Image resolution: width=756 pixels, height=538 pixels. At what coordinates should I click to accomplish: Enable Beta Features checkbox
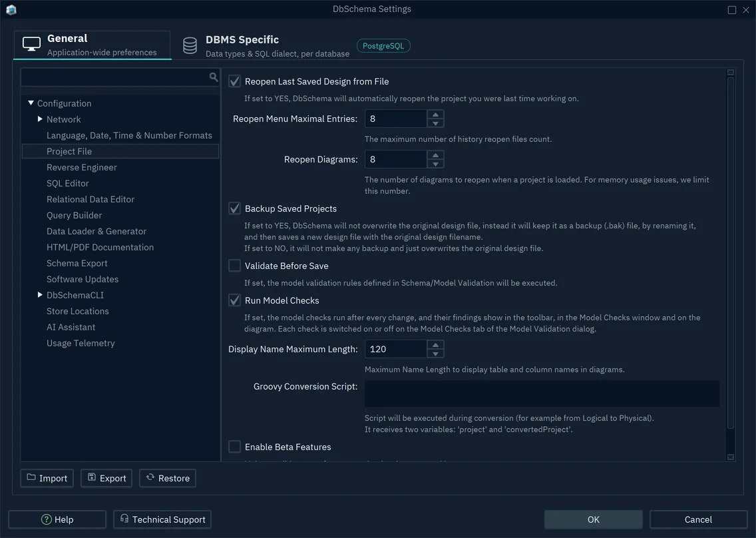click(x=234, y=447)
